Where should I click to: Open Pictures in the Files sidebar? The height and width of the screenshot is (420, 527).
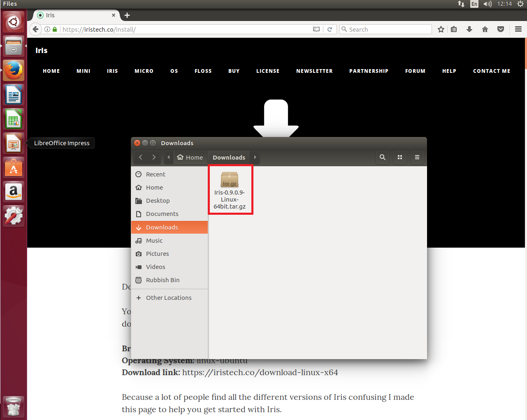click(169, 254)
